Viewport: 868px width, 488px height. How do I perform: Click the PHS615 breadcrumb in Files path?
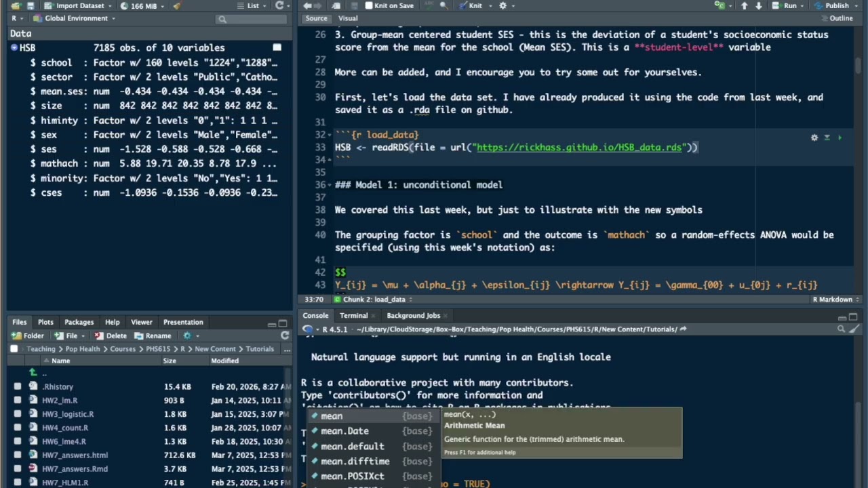(x=158, y=349)
